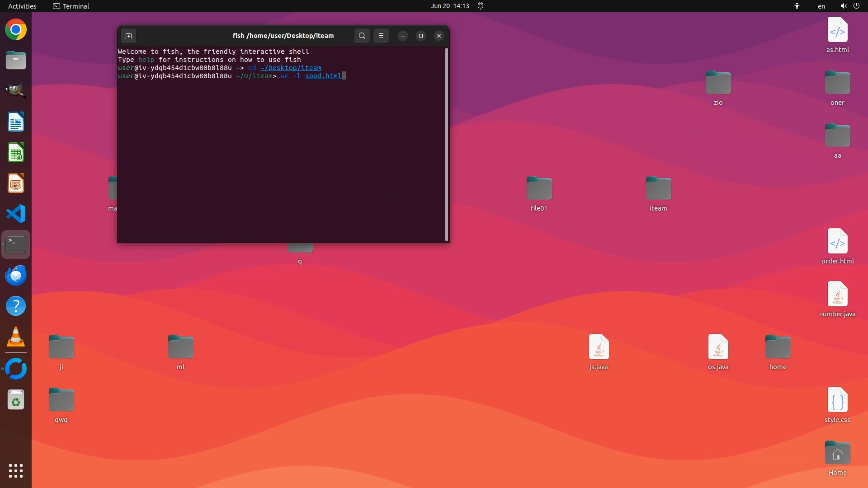Open the en input language selector
Viewport: 868px width, 488px height.
pyautogui.click(x=821, y=6)
